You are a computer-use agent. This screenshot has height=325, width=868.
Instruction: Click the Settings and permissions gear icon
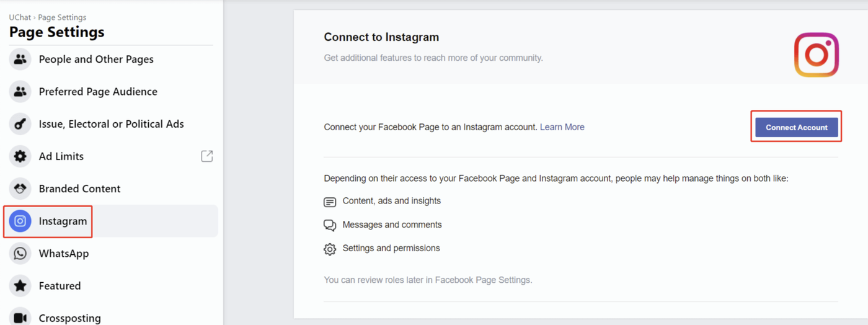click(330, 249)
